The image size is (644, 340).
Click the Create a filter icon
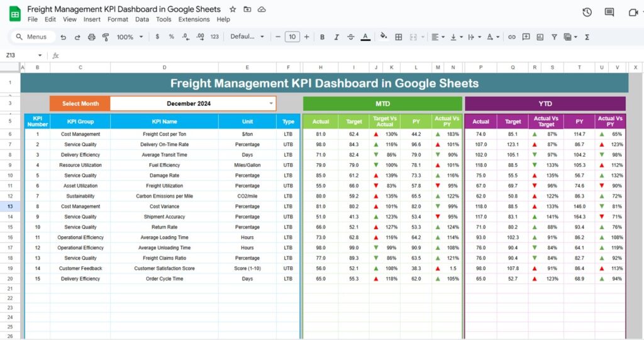pyautogui.click(x=554, y=37)
